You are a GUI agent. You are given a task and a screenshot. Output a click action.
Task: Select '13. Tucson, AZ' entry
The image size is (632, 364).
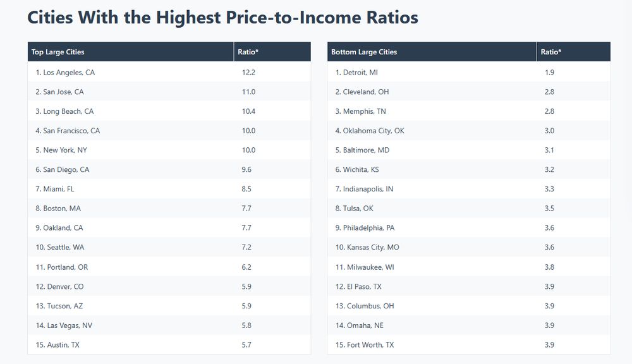tap(169, 306)
